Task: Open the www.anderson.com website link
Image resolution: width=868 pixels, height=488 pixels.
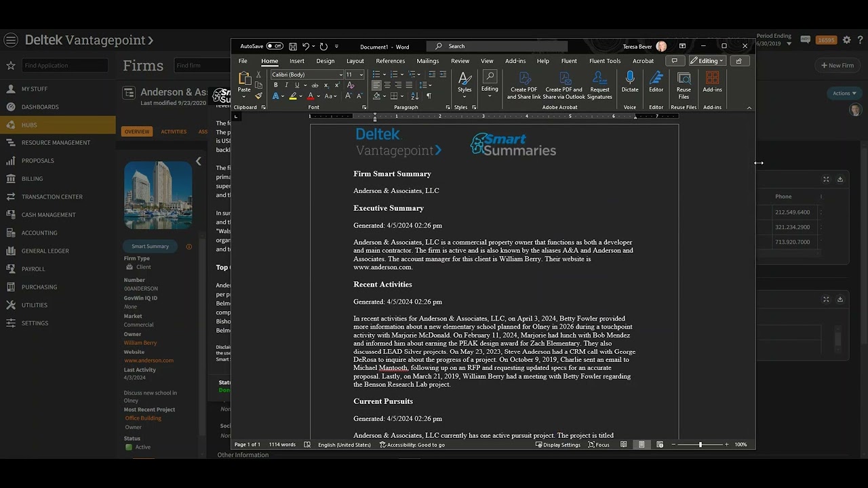Action: click(x=149, y=361)
